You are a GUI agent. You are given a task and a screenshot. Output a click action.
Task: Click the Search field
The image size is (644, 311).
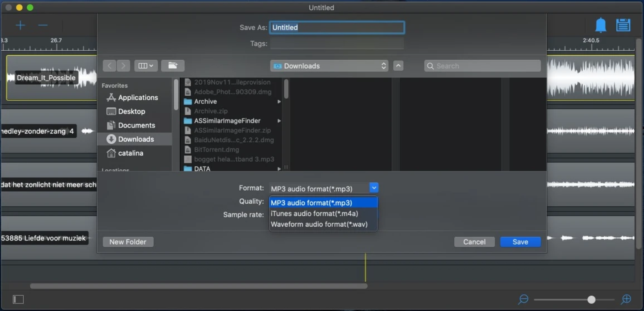click(x=482, y=66)
